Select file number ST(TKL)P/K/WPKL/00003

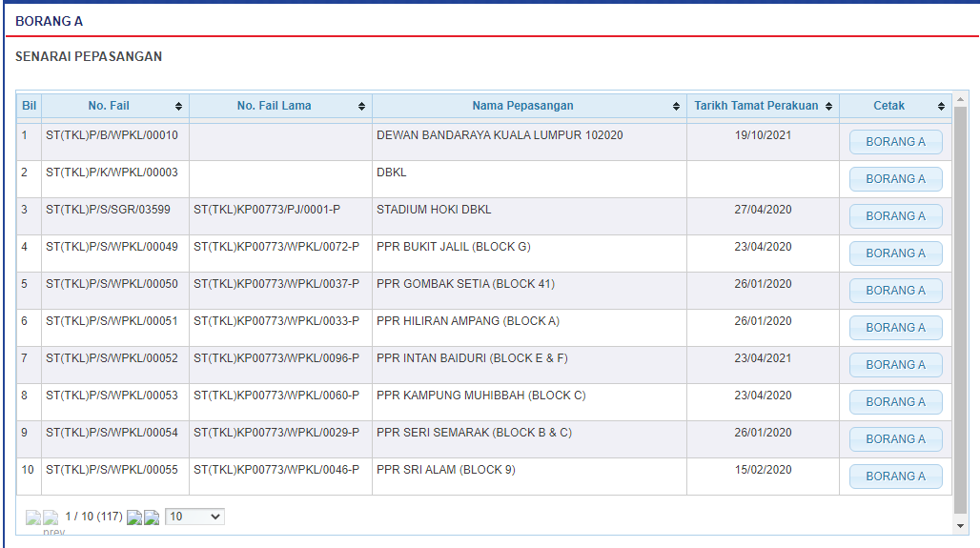point(112,172)
